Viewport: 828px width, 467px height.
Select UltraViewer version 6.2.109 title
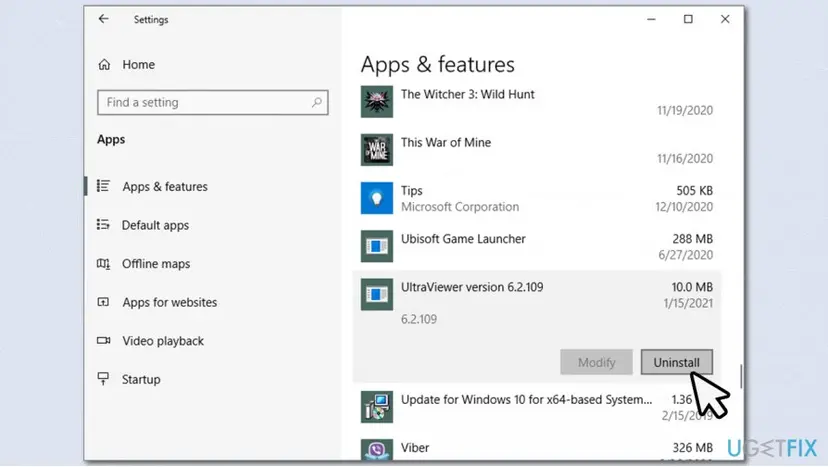[472, 287]
